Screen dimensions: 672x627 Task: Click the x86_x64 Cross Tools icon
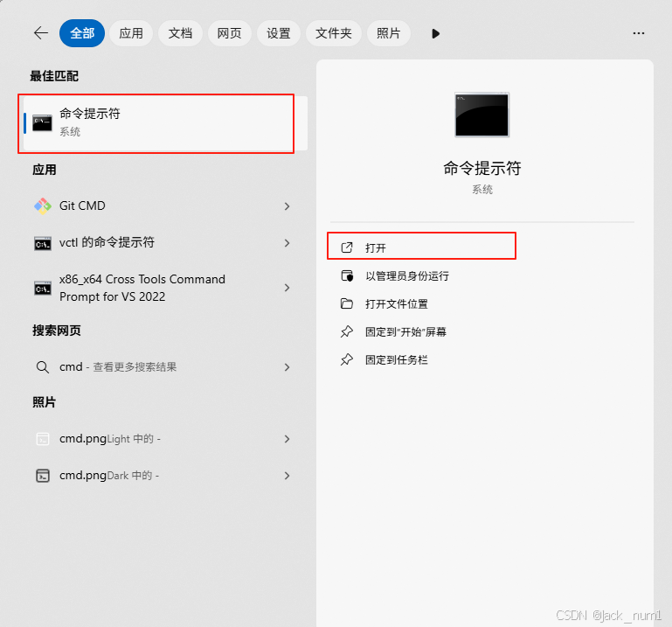(43, 289)
